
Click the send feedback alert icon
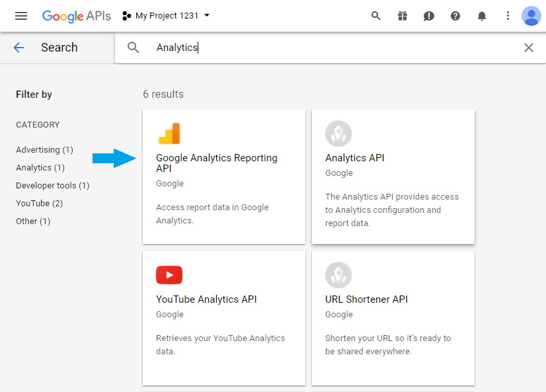(428, 16)
